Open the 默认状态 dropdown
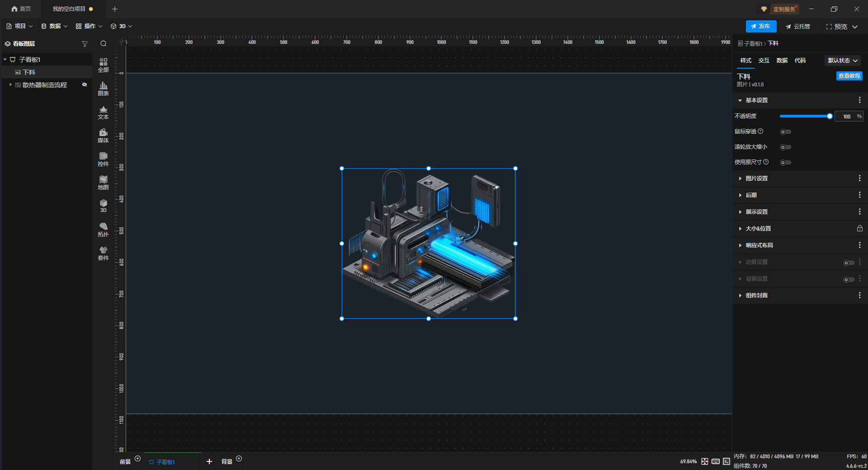The height and width of the screenshot is (470, 868). click(x=843, y=61)
